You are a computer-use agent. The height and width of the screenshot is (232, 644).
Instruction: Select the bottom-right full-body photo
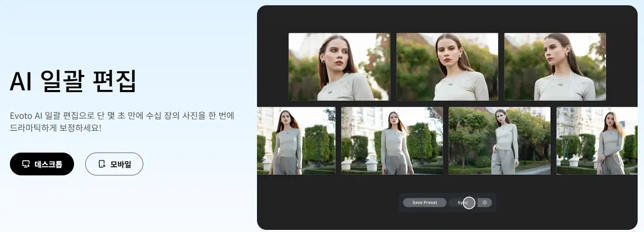tap(597, 141)
